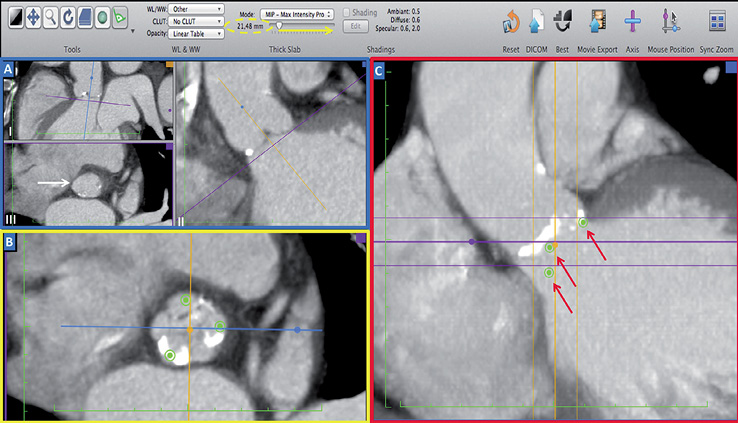Click the green marker at top of aortic valve in panel B

pos(185,300)
